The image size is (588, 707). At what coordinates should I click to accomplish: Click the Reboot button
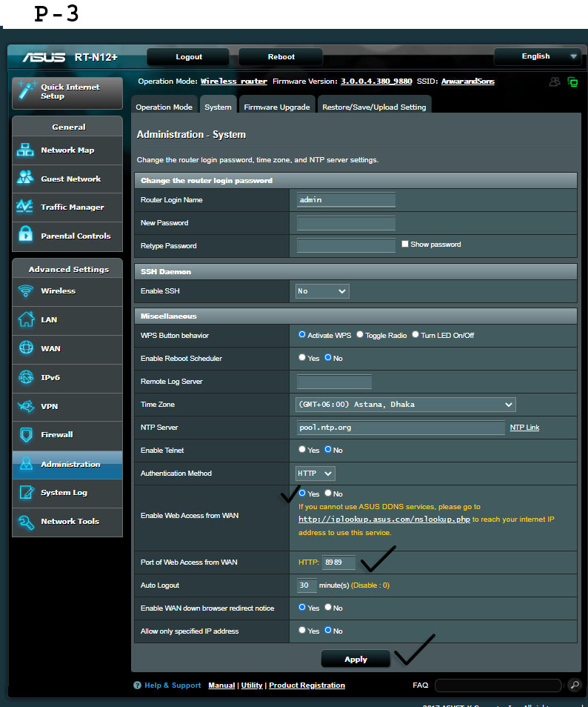click(x=281, y=57)
